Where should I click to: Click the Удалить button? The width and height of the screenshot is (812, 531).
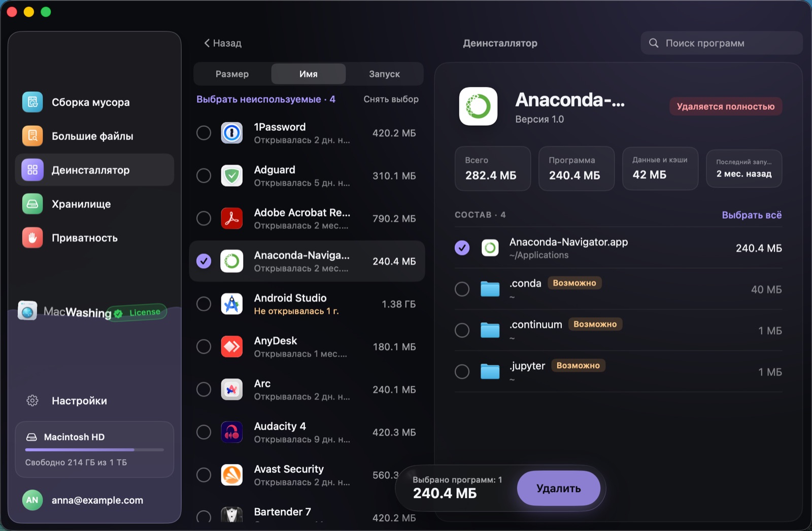click(559, 488)
